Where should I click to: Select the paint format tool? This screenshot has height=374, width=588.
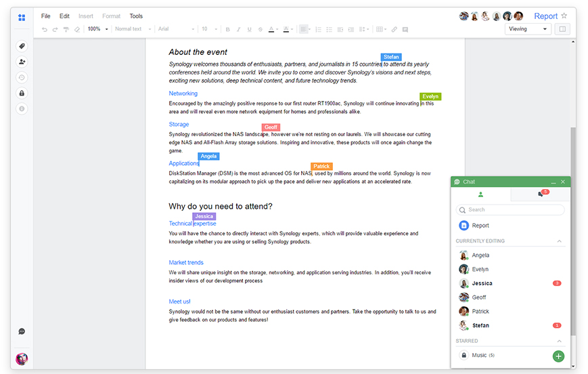(66, 29)
